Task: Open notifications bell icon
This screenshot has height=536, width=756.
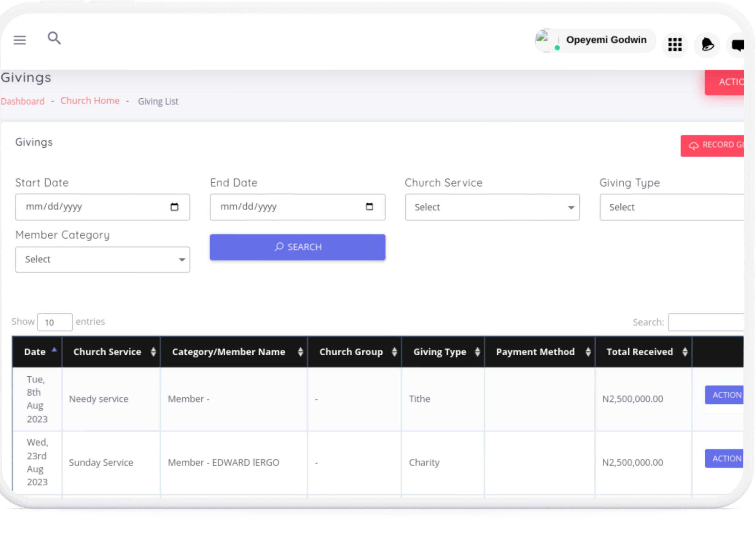Action: click(707, 45)
